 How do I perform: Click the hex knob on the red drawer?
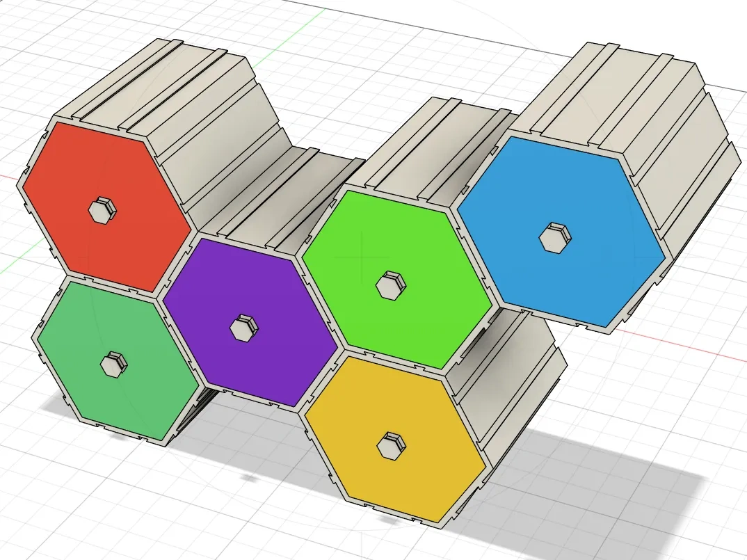[x=103, y=211]
